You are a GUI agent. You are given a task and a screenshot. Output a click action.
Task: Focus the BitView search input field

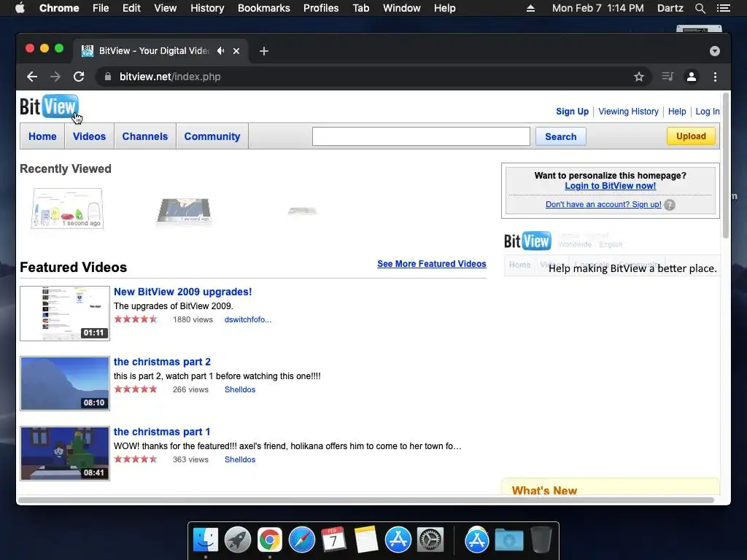tap(421, 136)
